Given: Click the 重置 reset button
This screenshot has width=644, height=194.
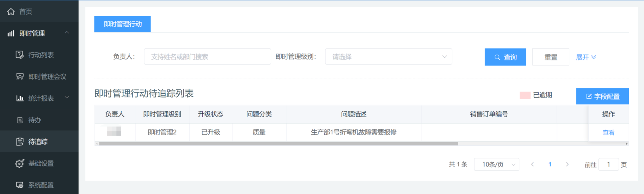Looking at the screenshot, I should tap(550, 57).
